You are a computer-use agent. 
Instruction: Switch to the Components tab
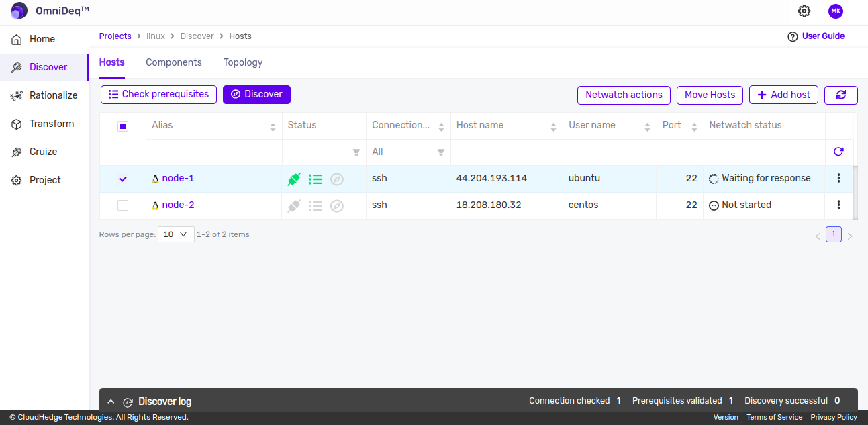click(174, 62)
